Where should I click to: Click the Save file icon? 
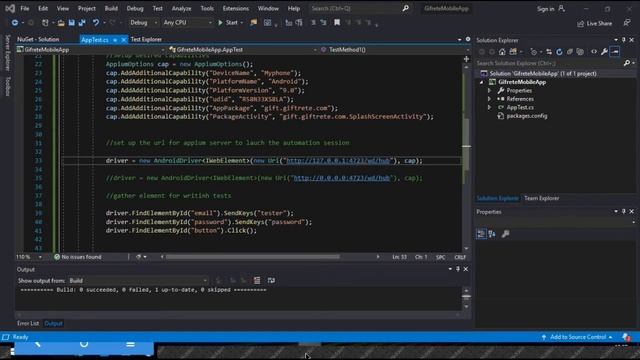(x=71, y=23)
